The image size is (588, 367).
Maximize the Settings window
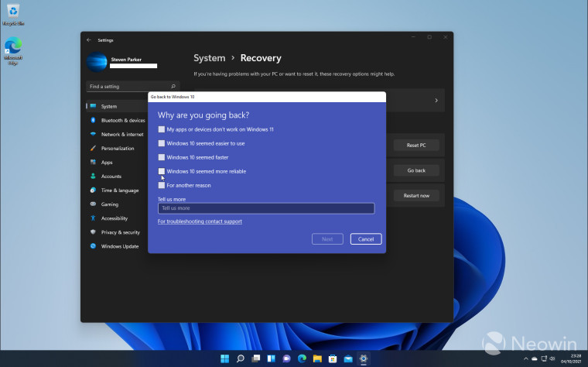pos(429,37)
